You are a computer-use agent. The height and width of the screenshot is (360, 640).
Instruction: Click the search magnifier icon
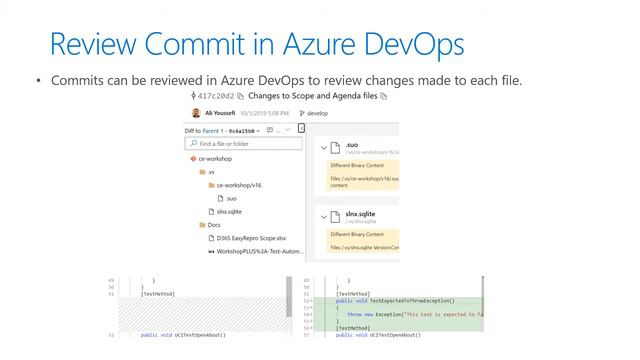coord(193,143)
